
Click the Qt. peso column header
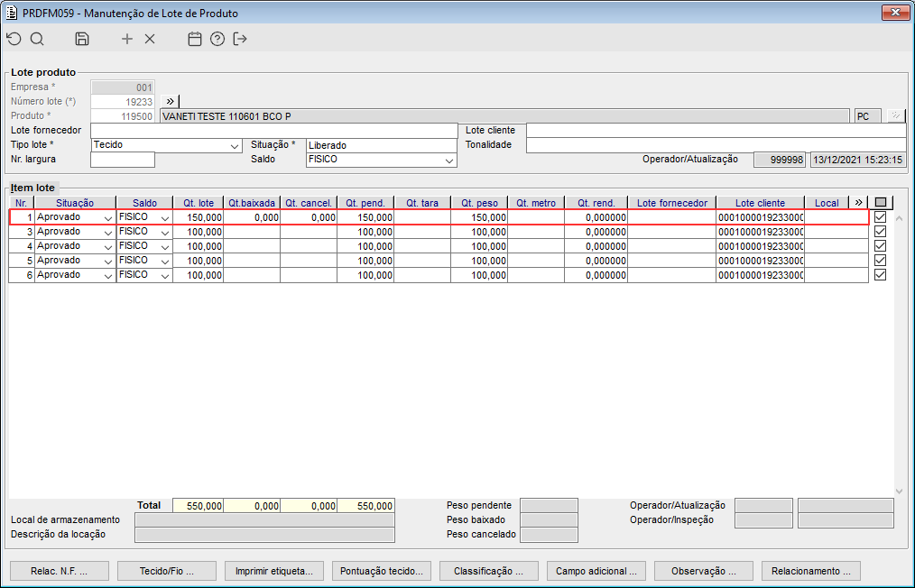click(480, 203)
